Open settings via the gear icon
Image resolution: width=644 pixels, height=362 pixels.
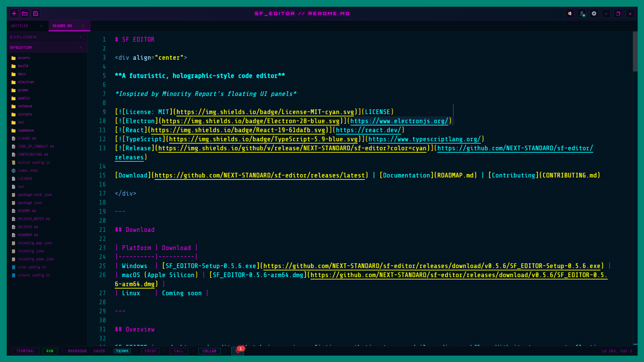coord(594,13)
